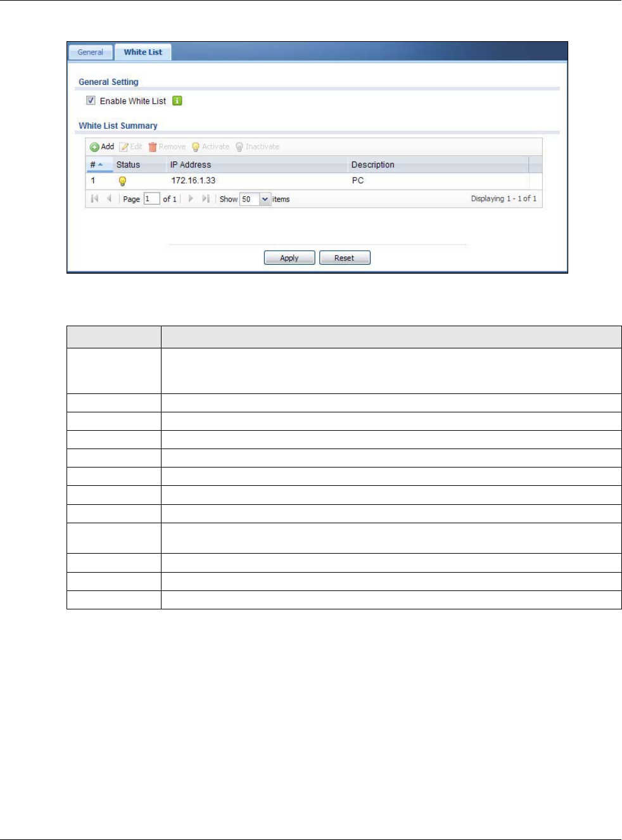Click the row number 1 cell
Image resolution: width=622 pixels, height=840 pixels.
[93, 181]
